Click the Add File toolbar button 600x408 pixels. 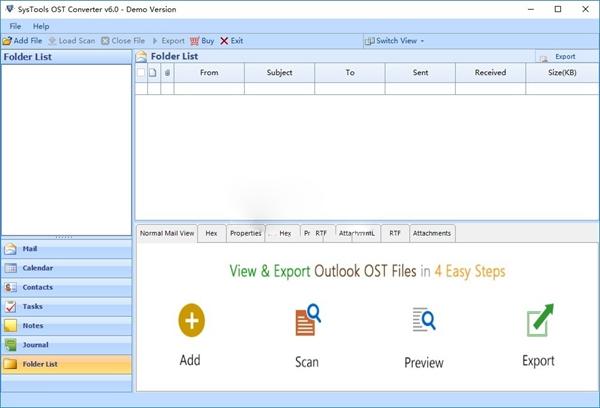pyautogui.click(x=22, y=41)
